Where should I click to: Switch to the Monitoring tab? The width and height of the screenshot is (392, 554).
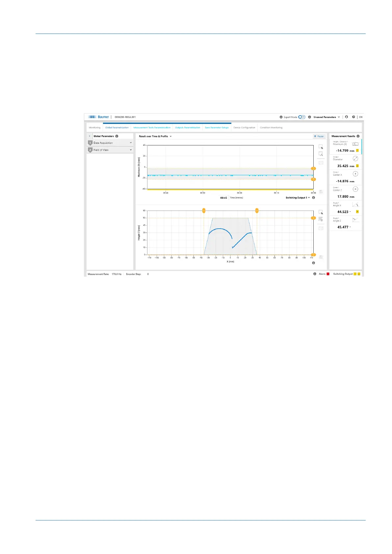(94, 128)
